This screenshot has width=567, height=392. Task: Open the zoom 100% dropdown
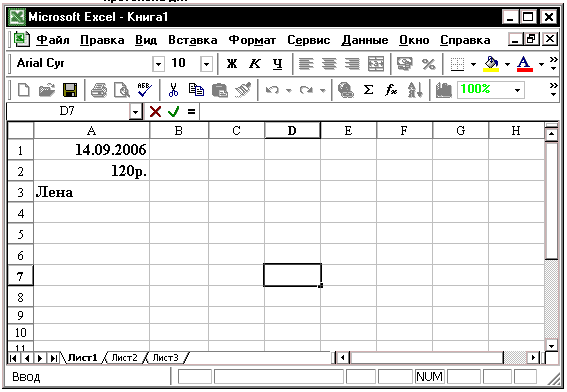pos(517,90)
